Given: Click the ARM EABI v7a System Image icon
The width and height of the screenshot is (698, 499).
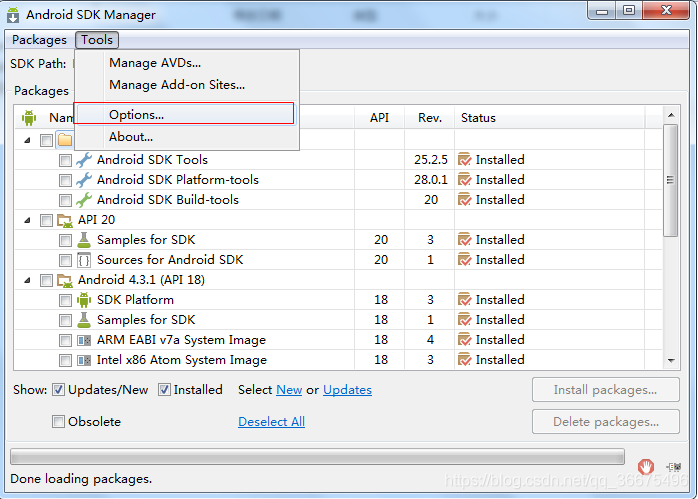Looking at the screenshot, I should point(84,341).
